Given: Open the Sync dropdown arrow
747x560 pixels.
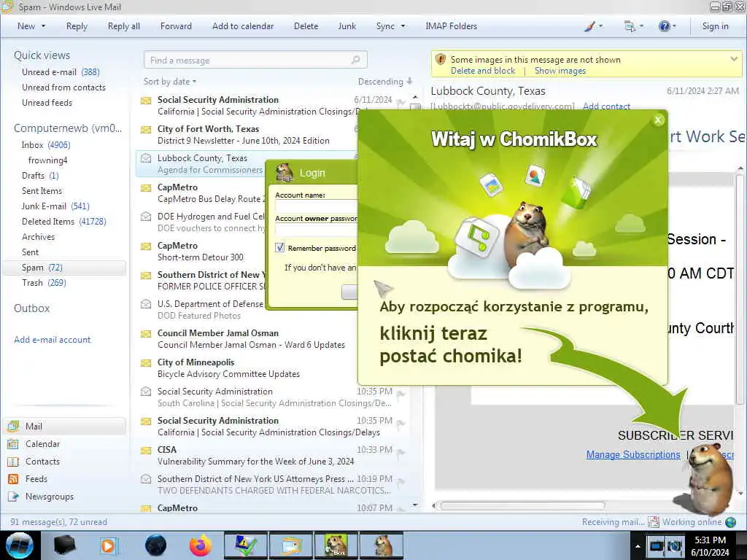Looking at the screenshot, I should click(x=403, y=26).
